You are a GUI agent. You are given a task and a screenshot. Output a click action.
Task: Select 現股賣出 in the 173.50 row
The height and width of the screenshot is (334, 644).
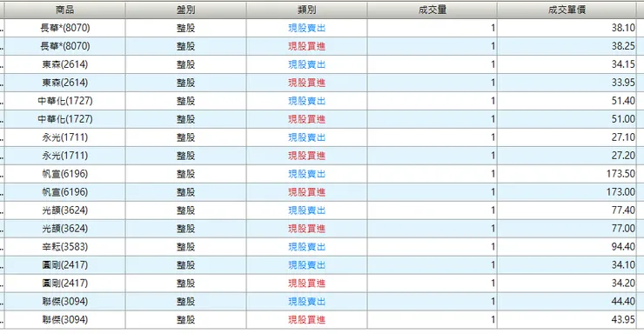click(307, 174)
